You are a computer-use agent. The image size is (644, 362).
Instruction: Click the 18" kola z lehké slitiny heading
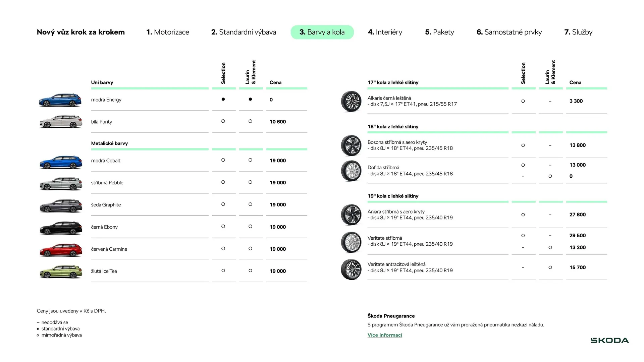[393, 127]
